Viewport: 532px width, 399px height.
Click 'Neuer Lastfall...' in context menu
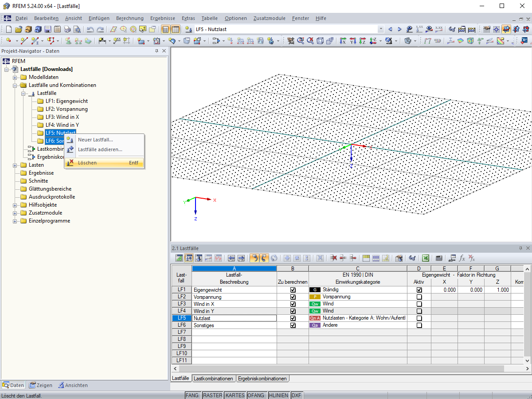tap(95, 140)
